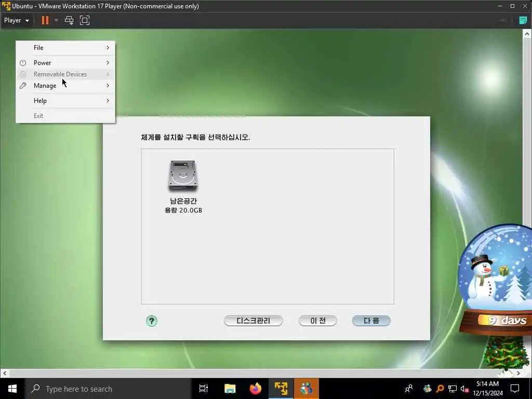Image resolution: width=532 pixels, height=399 pixels.
Task: Click the orange magnifier tray icon
Action: [440, 389]
